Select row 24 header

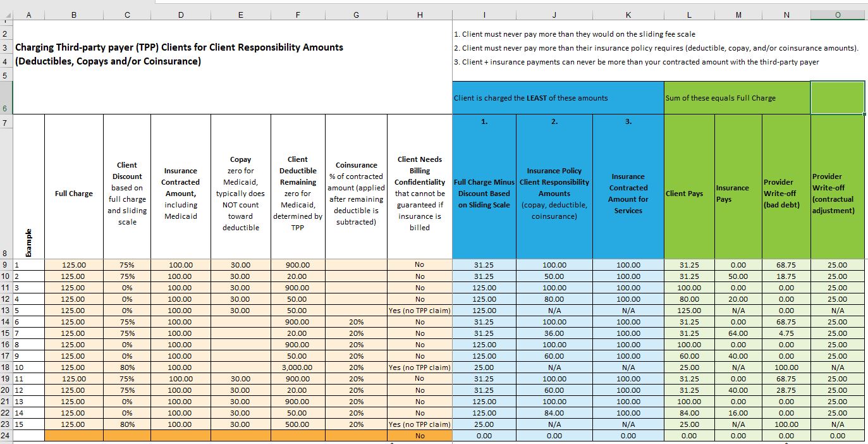pyautogui.click(x=6, y=436)
